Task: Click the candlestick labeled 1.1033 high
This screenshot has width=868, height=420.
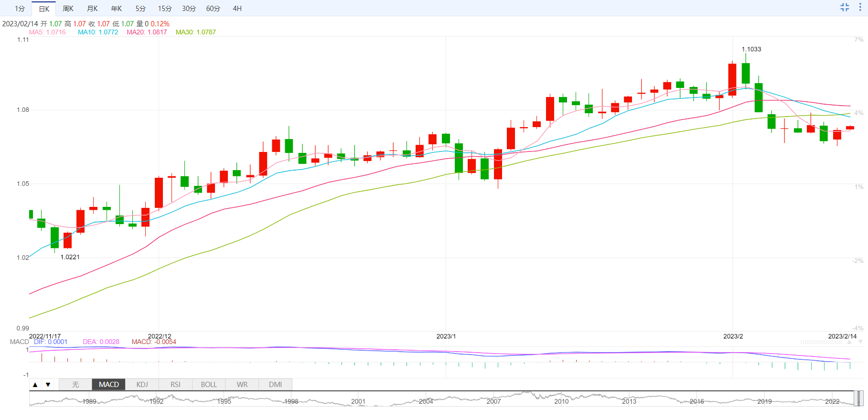Action: (x=746, y=73)
